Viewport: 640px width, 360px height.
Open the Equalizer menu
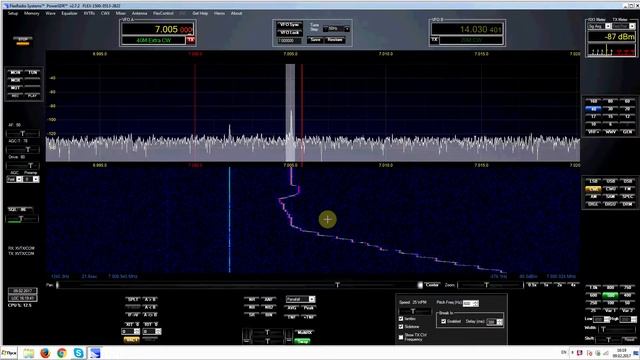click(69, 13)
